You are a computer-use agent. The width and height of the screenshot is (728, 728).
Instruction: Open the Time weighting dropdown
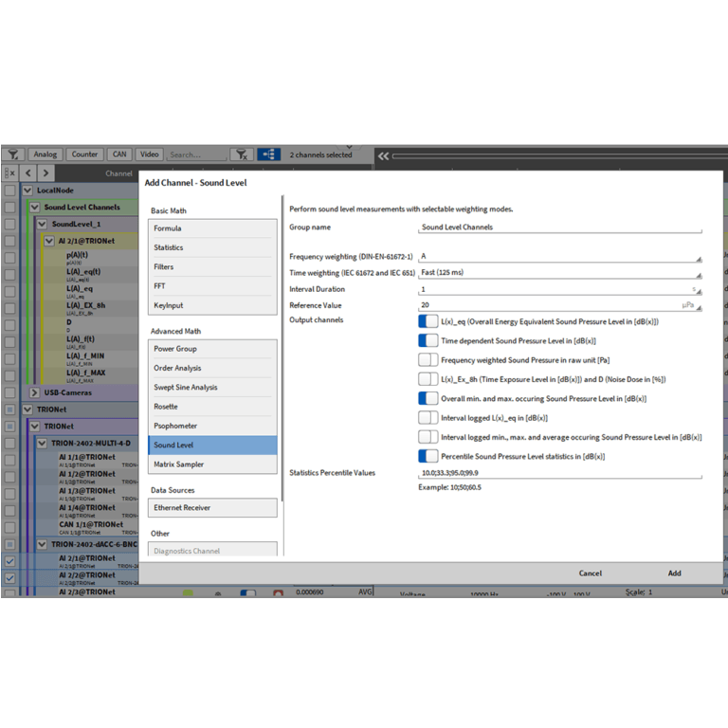(x=559, y=273)
